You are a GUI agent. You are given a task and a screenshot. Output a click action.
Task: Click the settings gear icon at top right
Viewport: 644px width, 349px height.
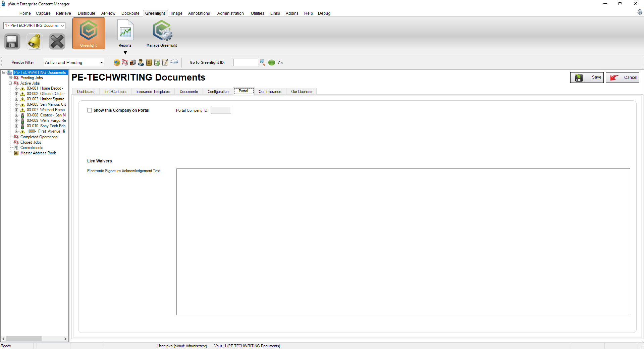pyautogui.click(x=640, y=12)
